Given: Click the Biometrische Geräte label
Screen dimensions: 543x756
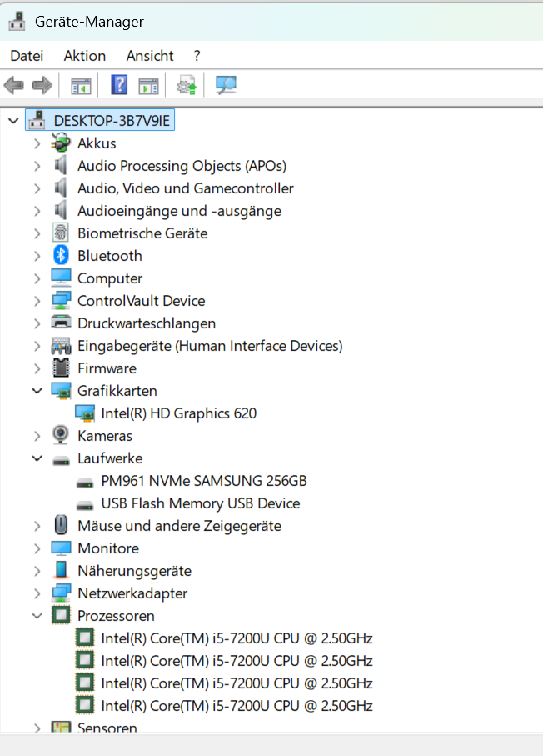Looking at the screenshot, I should 142,233.
